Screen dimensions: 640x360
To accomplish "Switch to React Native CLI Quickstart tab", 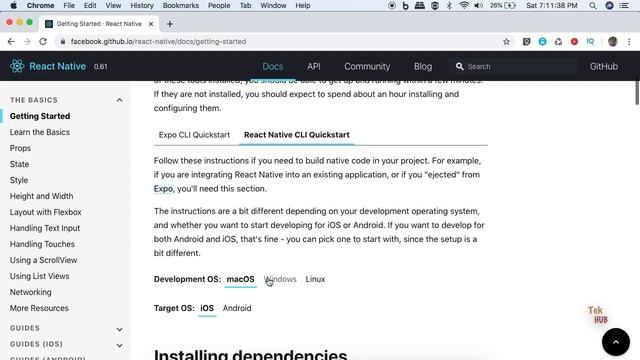I will click(297, 135).
